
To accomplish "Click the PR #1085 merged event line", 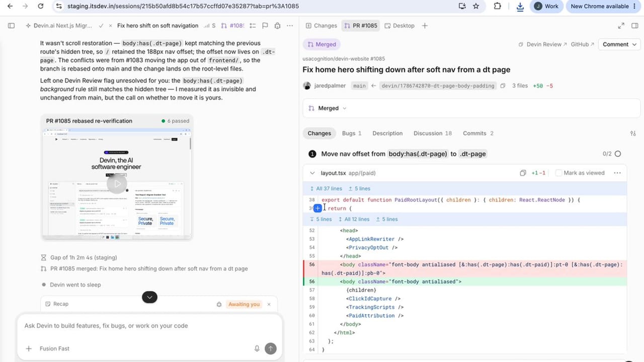I will 144,268.
